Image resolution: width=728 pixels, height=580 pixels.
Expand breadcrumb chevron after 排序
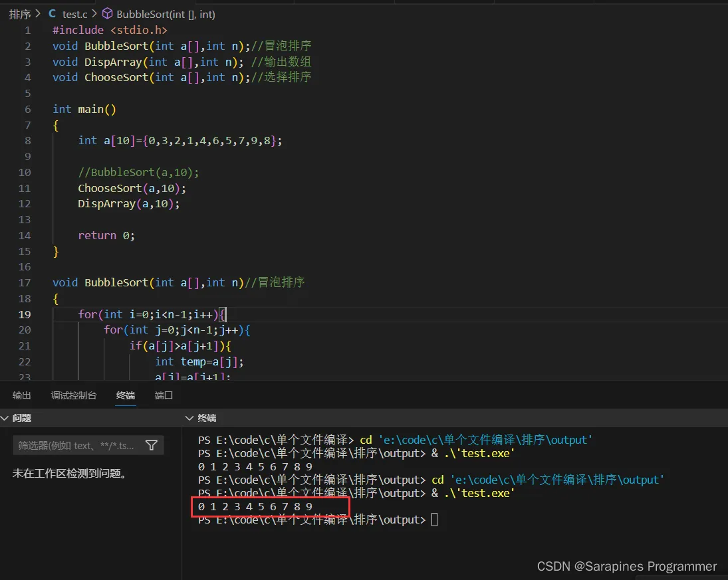(x=38, y=14)
